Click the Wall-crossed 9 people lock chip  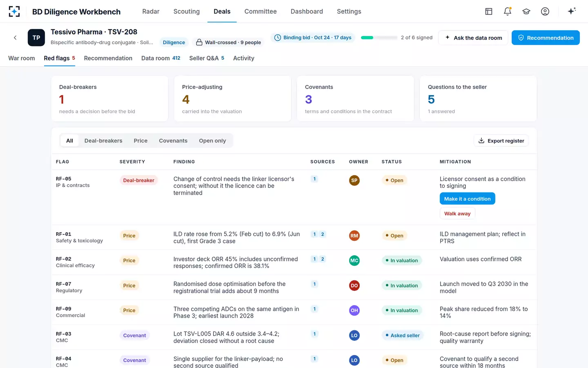(228, 42)
